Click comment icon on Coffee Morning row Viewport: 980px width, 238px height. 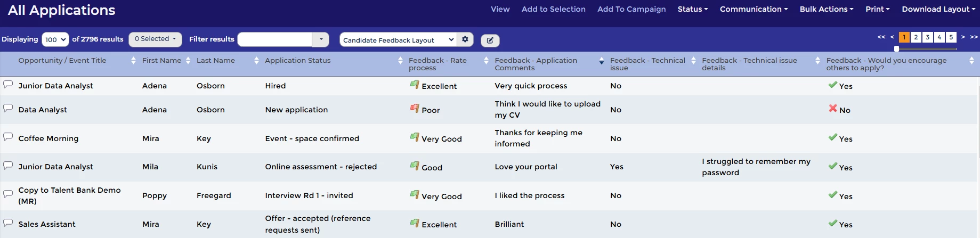(x=8, y=137)
